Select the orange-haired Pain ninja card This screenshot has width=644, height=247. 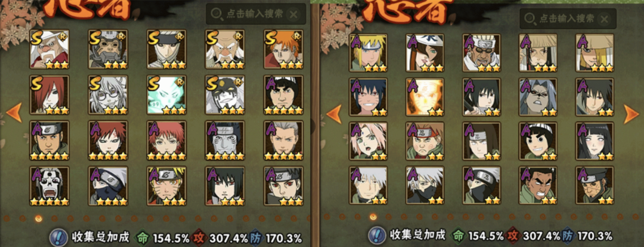tap(284, 49)
